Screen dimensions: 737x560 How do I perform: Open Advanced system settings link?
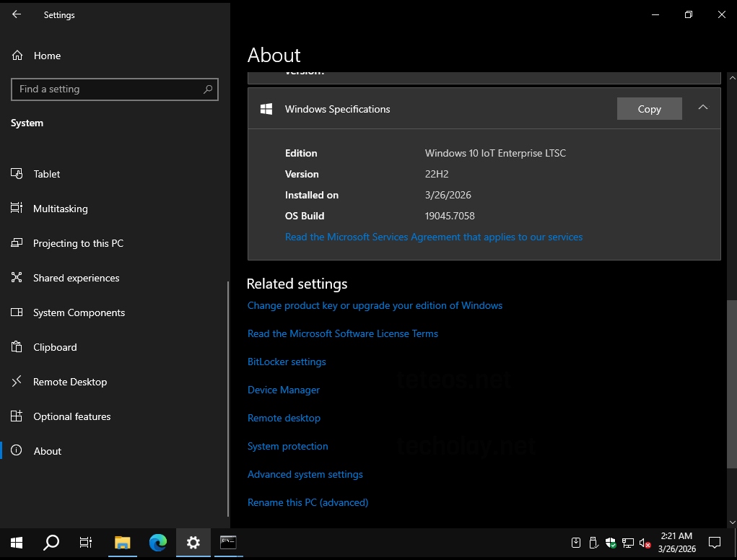click(x=305, y=475)
